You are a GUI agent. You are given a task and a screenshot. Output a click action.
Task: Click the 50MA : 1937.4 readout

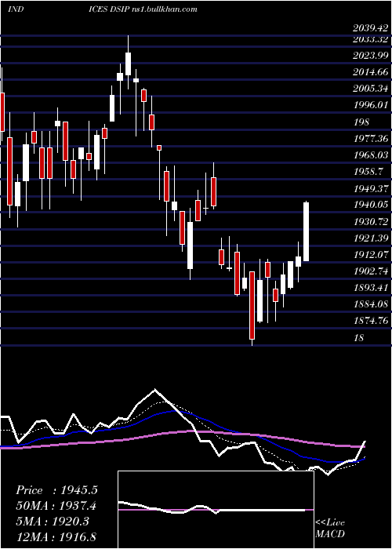tap(56, 506)
